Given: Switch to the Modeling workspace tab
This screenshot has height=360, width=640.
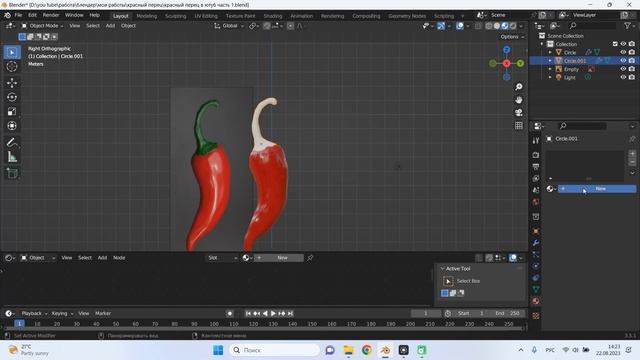Looking at the screenshot, I should tap(147, 16).
